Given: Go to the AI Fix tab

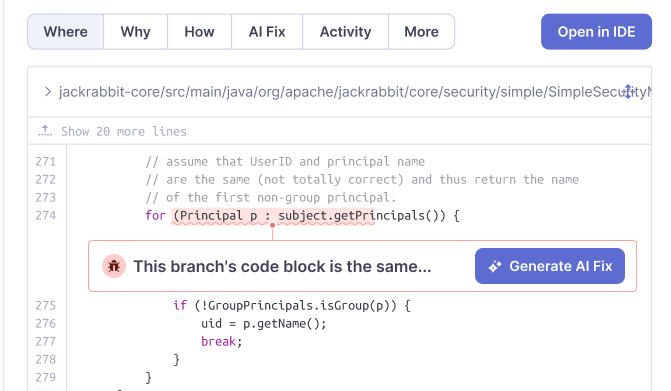Looking at the screenshot, I should click(x=267, y=32).
